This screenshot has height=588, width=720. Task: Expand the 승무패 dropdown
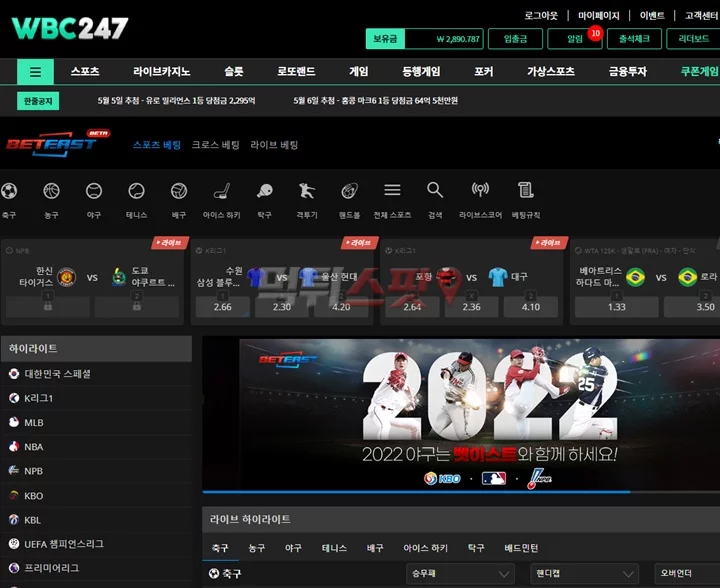[x=460, y=574]
